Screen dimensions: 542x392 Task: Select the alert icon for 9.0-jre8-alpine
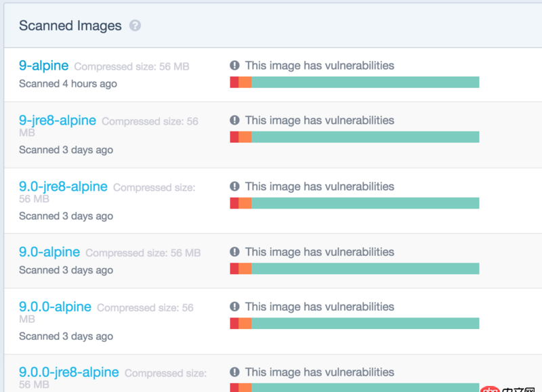point(234,186)
